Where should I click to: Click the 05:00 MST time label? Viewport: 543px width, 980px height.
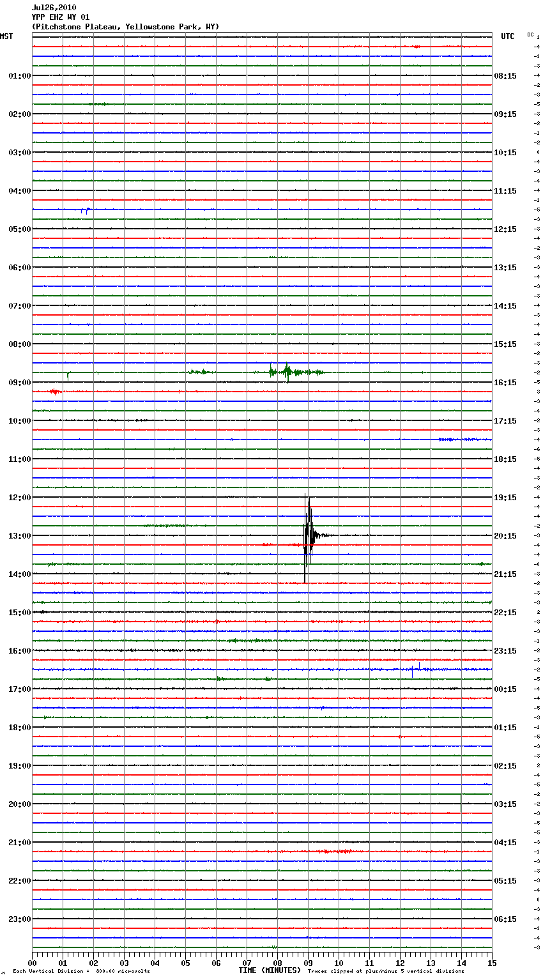click(x=19, y=229)
